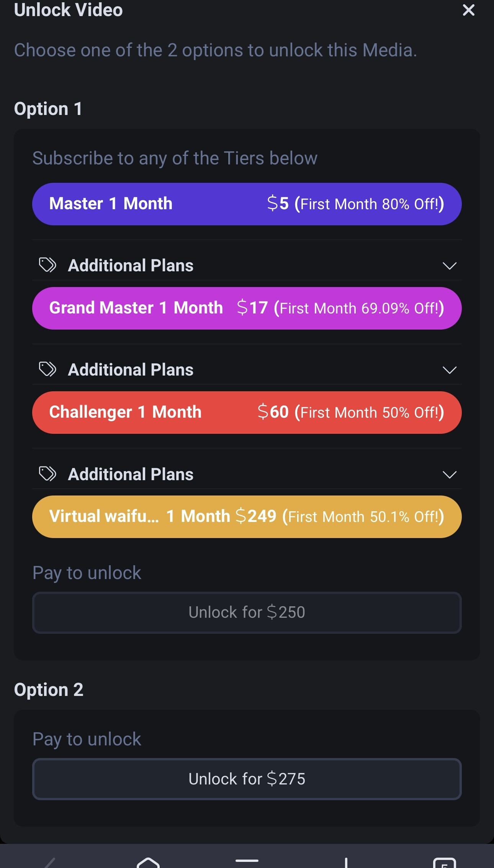Expand Additional Plans chevron under Master tier

449,266
